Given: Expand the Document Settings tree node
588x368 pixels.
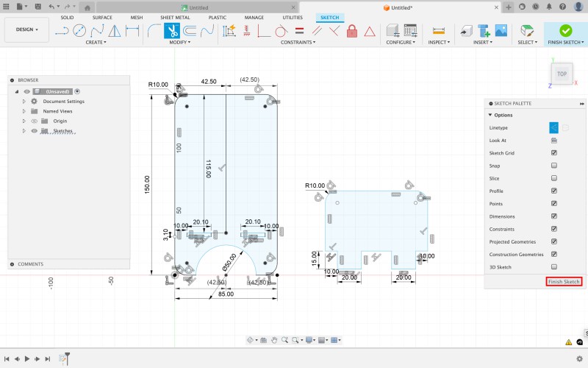Looking at the screenshot, I should [x=24, y=102].
